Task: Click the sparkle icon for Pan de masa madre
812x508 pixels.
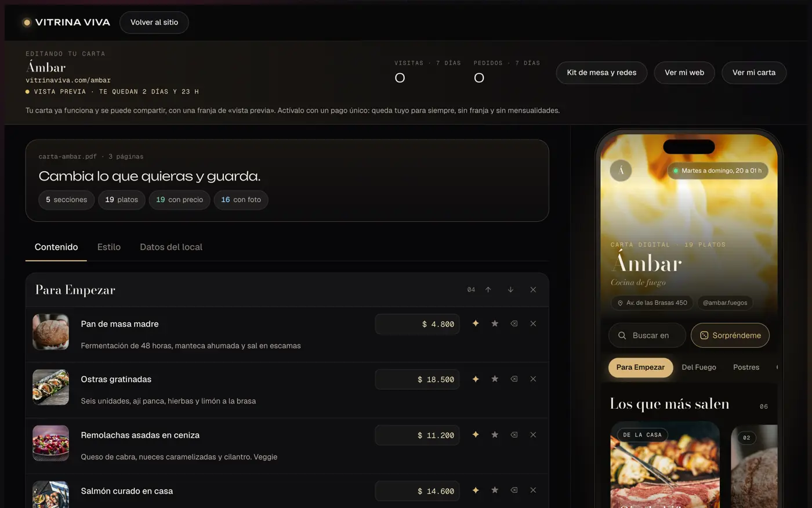Action: (476, 323)
